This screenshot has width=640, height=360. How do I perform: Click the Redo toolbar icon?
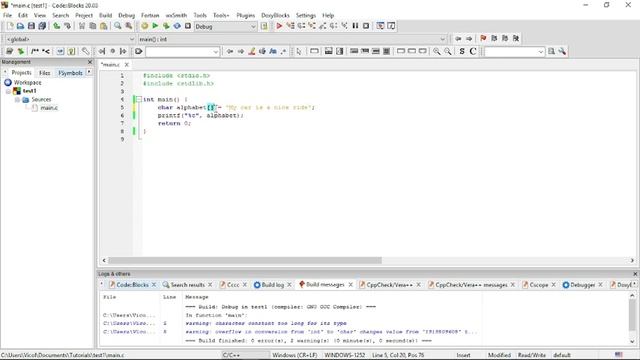point(67,26)
